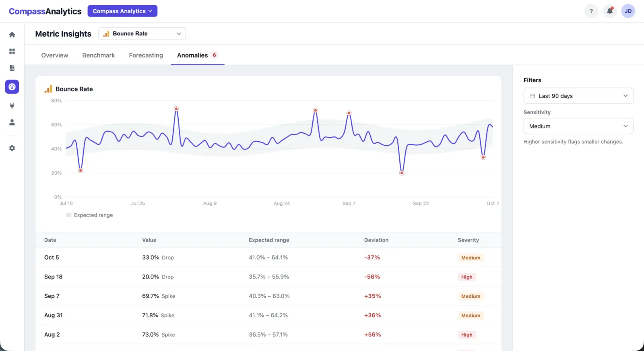Viewport: 644px width, 351px height.
Task: Click the lowest anomaly point right of Sep 7
Action: pyautogui.click(x=402, y=173)
